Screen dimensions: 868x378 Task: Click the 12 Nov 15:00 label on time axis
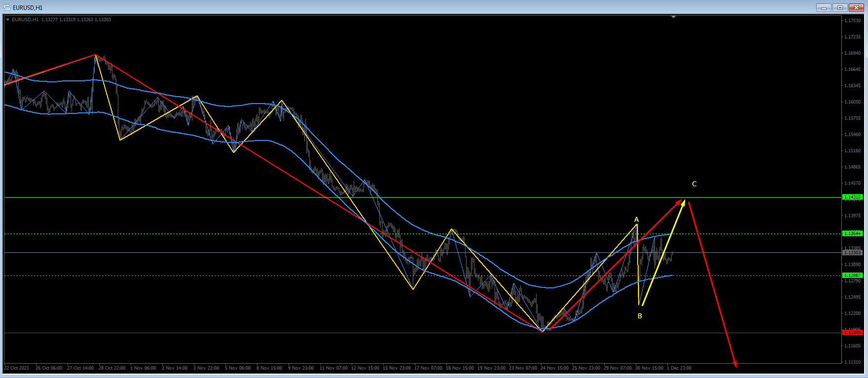[x=365, y=368]
